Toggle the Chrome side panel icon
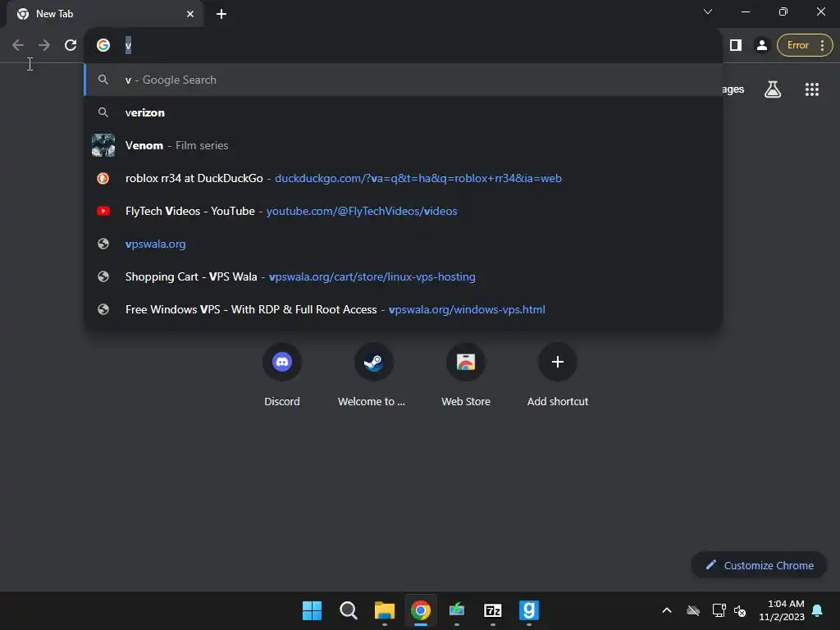This screenshot has height=630, width=840. coord(736,46)
